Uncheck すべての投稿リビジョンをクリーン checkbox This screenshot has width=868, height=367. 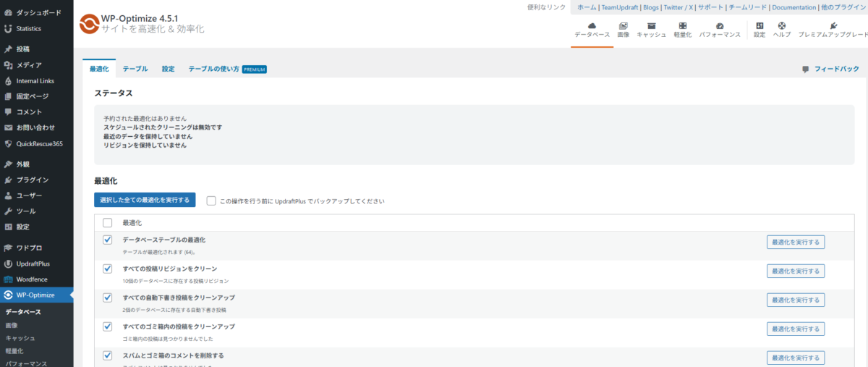click(108, 269)
